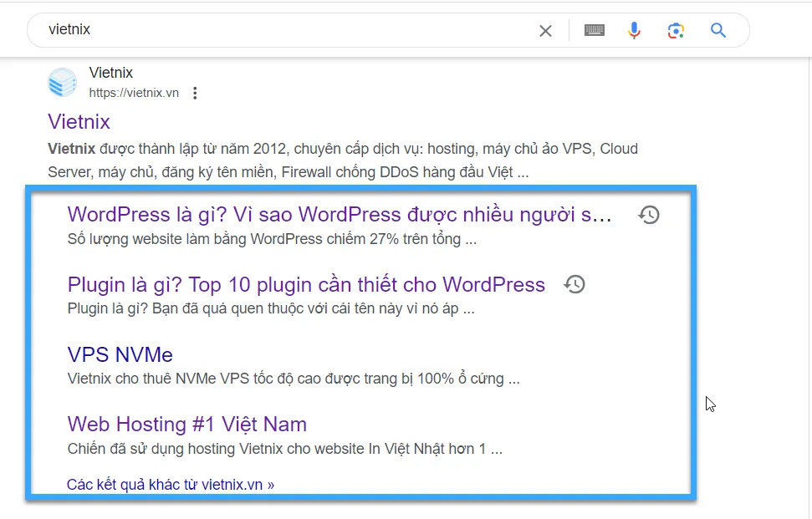Open the VPS NVMe sitelink
The height and width of the screenshot is (519, 812).
point(120,355)
